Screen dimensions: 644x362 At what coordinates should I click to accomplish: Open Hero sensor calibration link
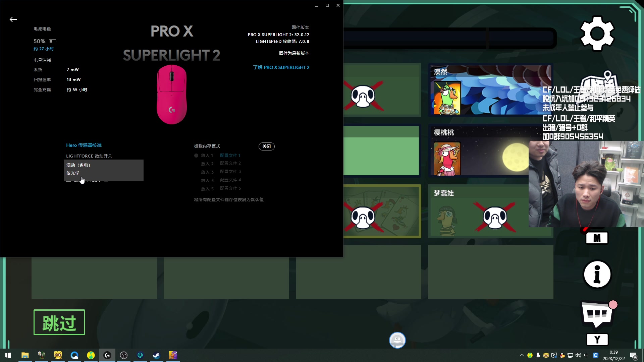pyautogui.click(x=84, y=145)
